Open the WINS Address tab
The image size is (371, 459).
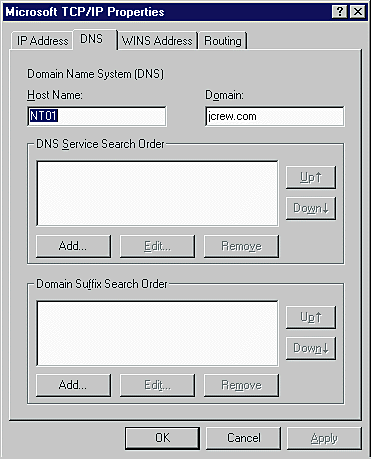point(157,41)
